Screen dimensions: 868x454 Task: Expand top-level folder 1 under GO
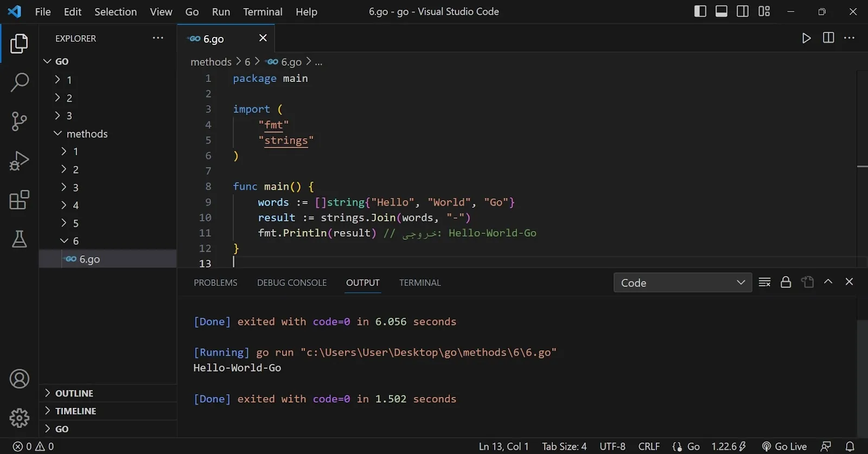(x=108, y=80)
